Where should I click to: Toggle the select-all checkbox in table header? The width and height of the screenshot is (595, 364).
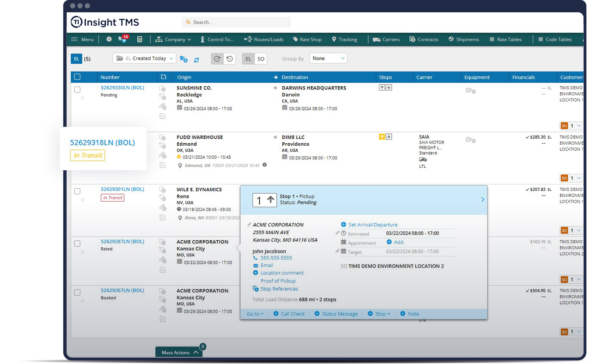pos(77,77)
